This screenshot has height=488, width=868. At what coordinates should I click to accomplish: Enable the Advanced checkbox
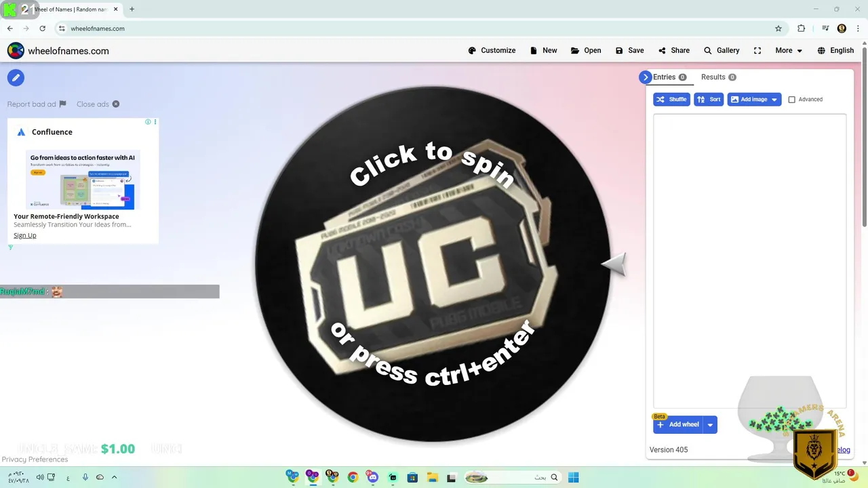click(x=791, y=100)
